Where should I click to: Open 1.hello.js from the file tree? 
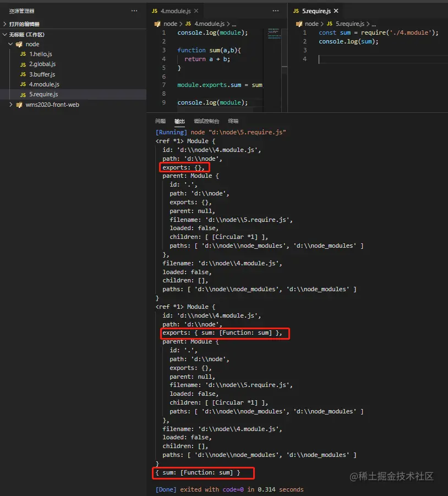pyautogui.click(x=40, y=54)
